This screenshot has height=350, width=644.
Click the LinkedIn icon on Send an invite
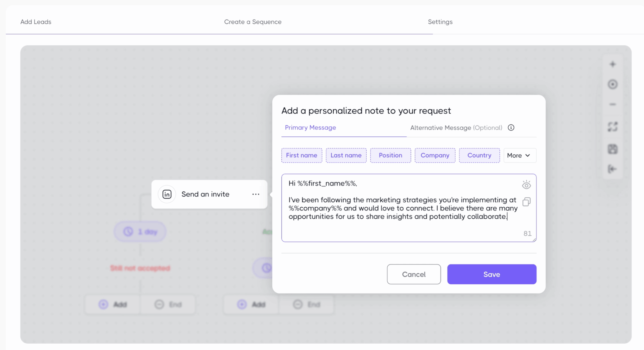point(167,194)
